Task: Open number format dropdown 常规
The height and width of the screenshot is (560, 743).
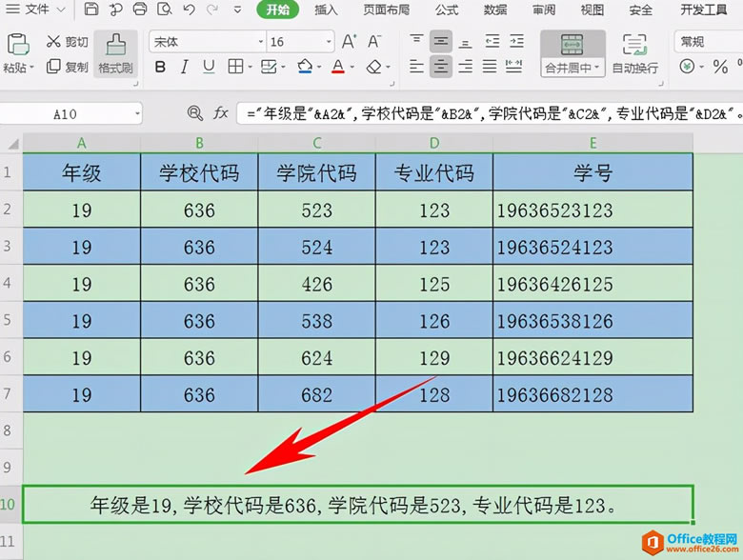Action: point(709,42)
